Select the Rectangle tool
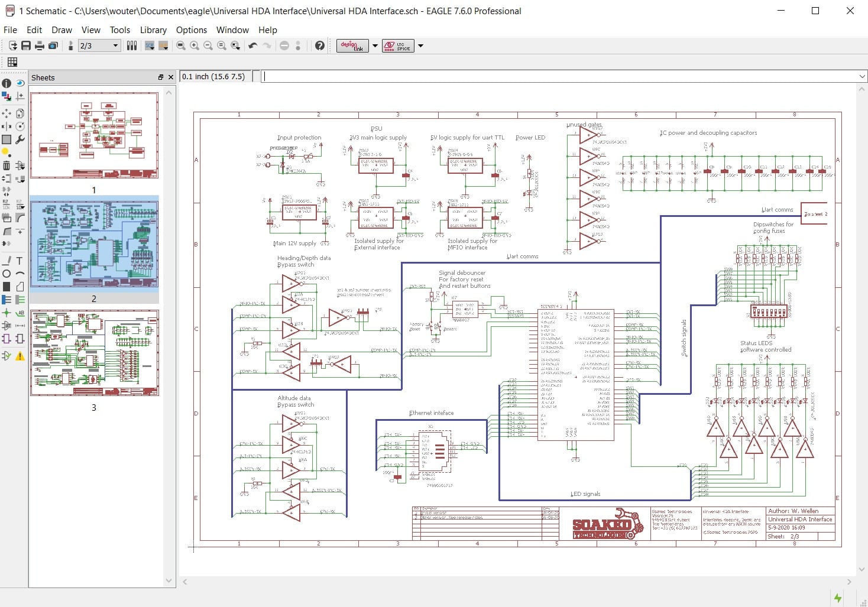This screenshot has height=607, width=868. click(x=7, y=287)
